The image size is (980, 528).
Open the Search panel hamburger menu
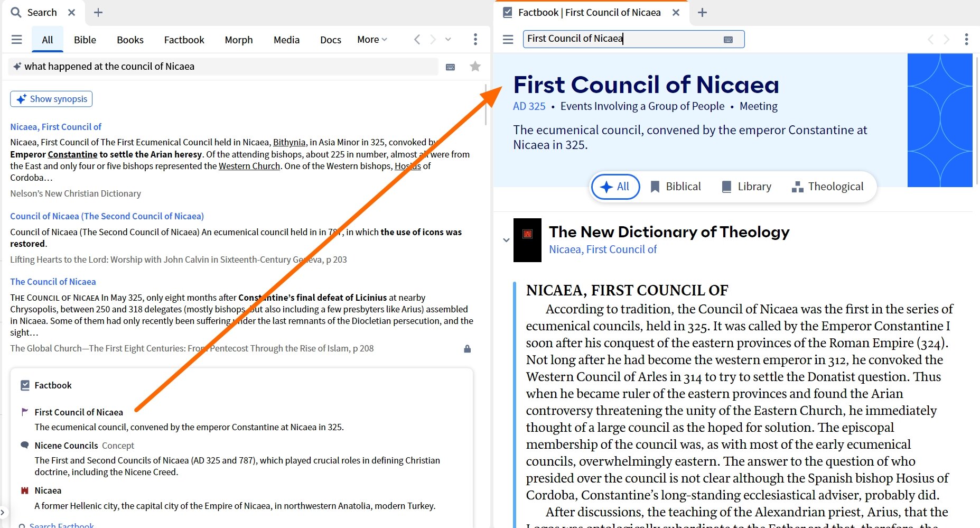pos(17,40)
